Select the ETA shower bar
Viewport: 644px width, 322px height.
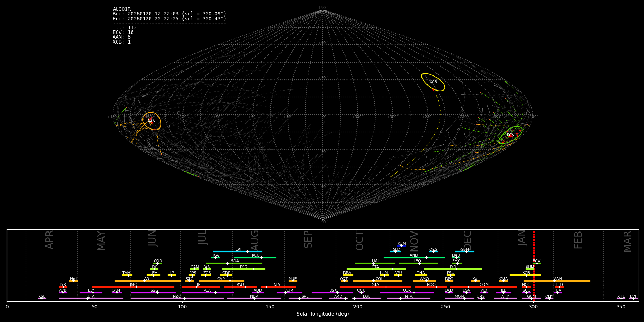click(91, 298)
